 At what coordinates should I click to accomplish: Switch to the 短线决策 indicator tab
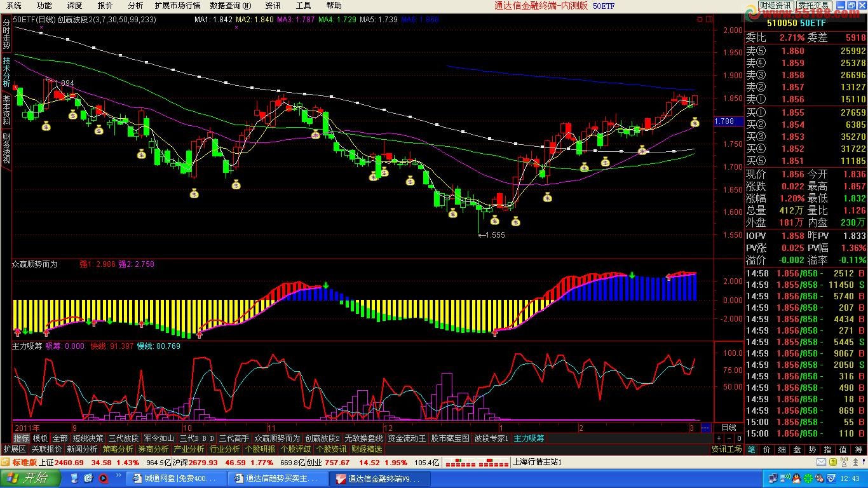[x=88, y=438]
